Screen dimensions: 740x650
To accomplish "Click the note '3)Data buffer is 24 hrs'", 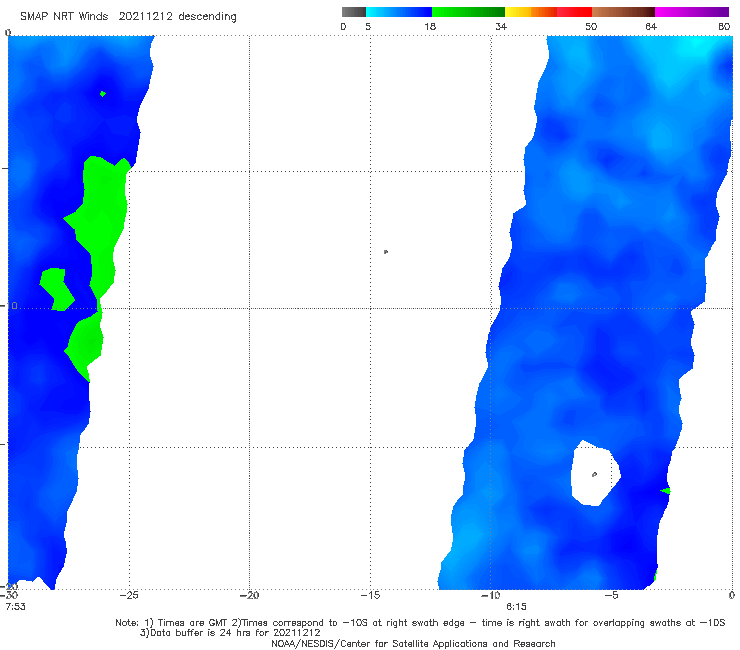I will pyautogui.click(x=230, y=633).
